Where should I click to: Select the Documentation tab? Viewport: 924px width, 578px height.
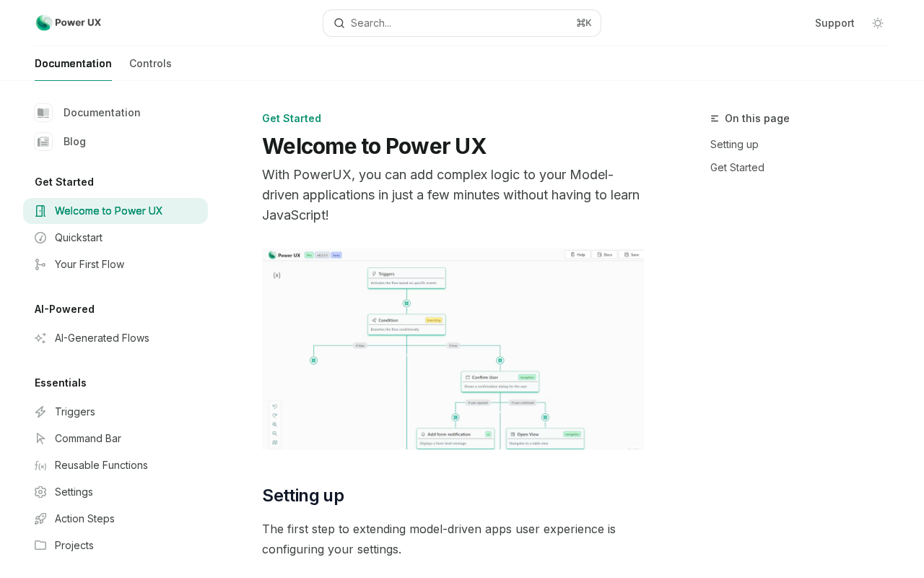coord(73,64)
